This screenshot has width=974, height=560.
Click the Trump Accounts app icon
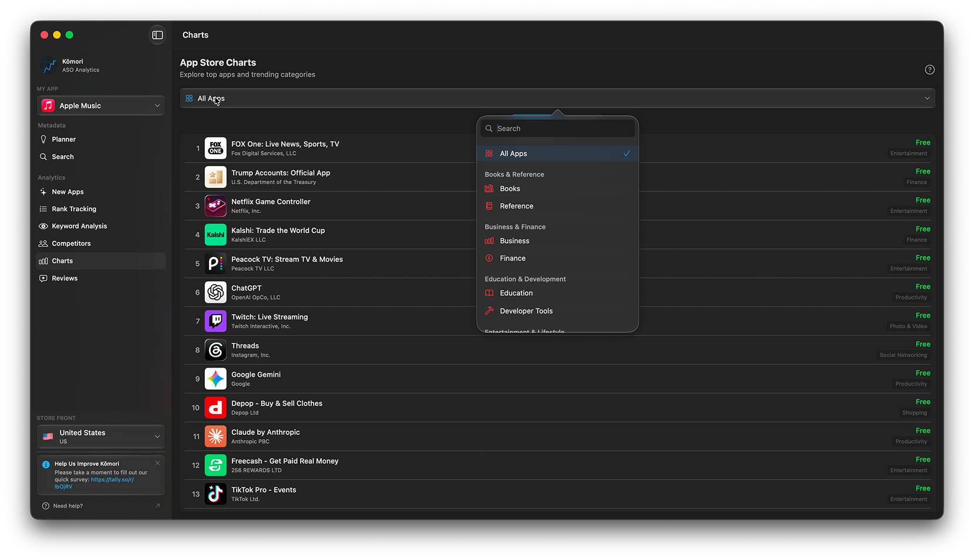tap(215, 177)
